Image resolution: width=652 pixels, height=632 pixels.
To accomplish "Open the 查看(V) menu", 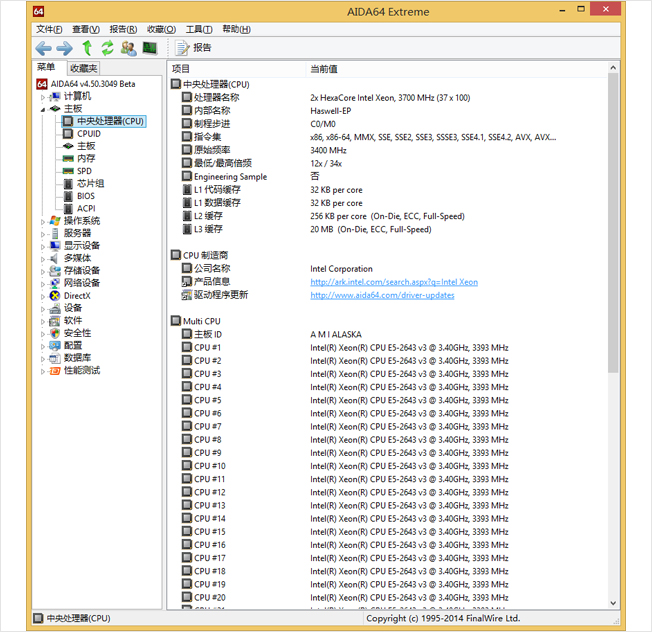I will pyautogui.click(x=86, y=29).
